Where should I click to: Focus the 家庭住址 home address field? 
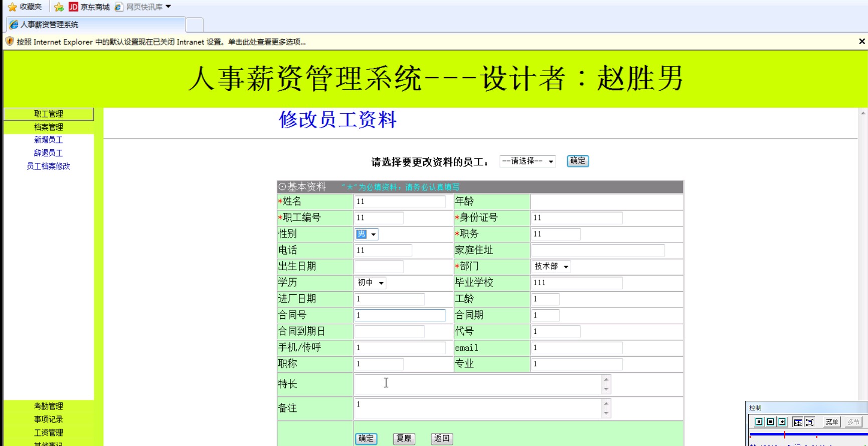click(x=598, y=250)
